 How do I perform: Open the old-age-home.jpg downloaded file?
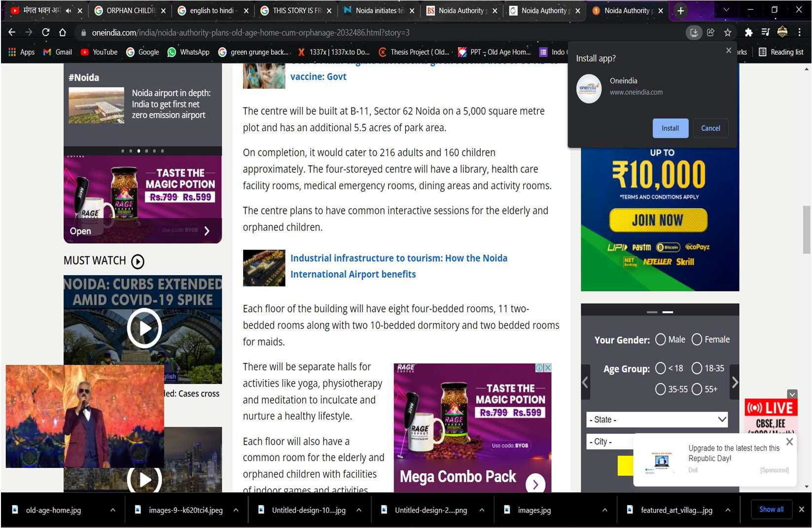(54, 510)
